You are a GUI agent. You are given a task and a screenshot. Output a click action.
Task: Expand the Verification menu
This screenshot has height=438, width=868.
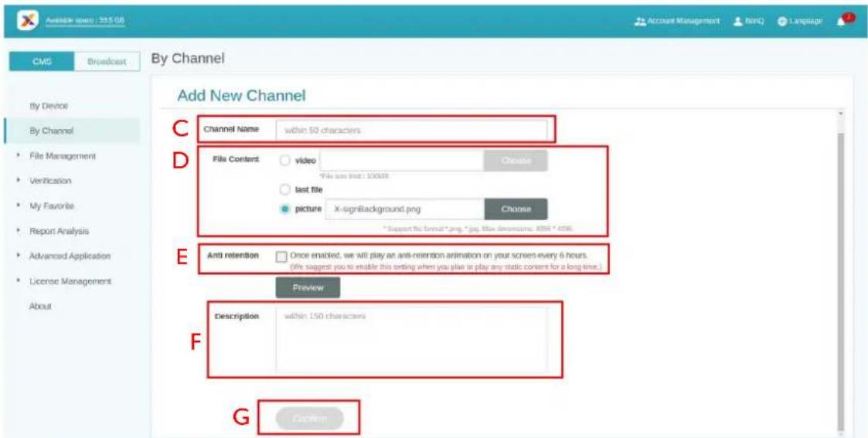(x=50, y=181)
